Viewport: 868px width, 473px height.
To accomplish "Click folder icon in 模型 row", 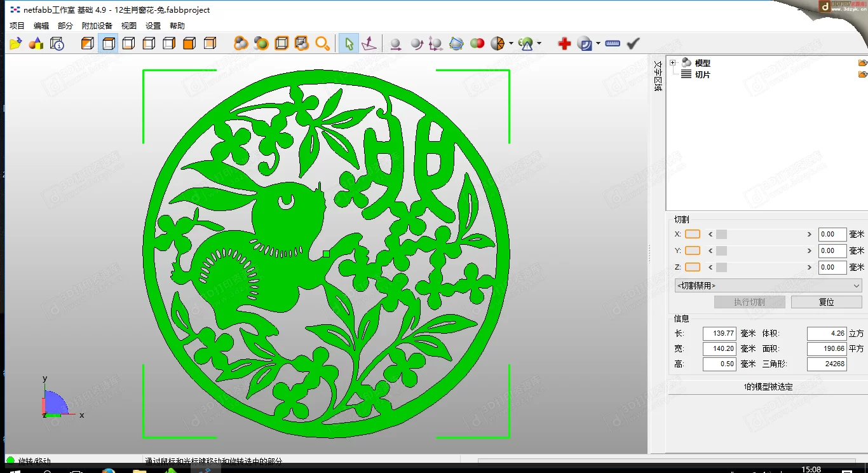I will (x=862, y=63).
